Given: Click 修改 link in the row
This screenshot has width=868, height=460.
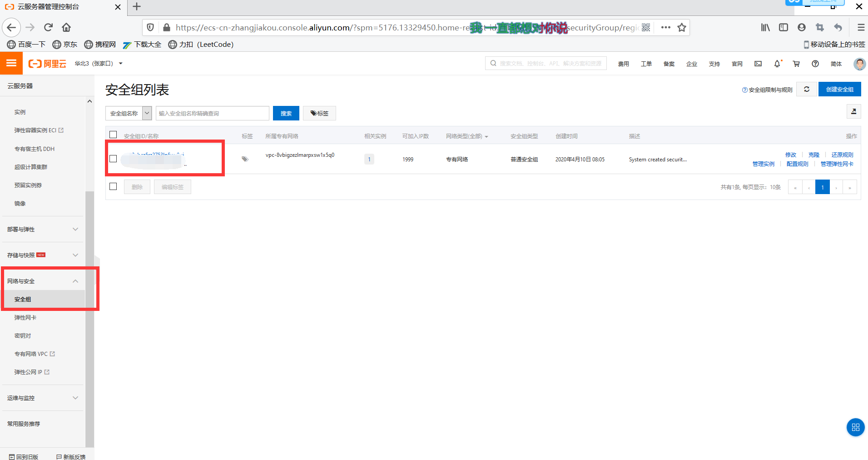Looking at the screenshot, I should pos(791,155).
